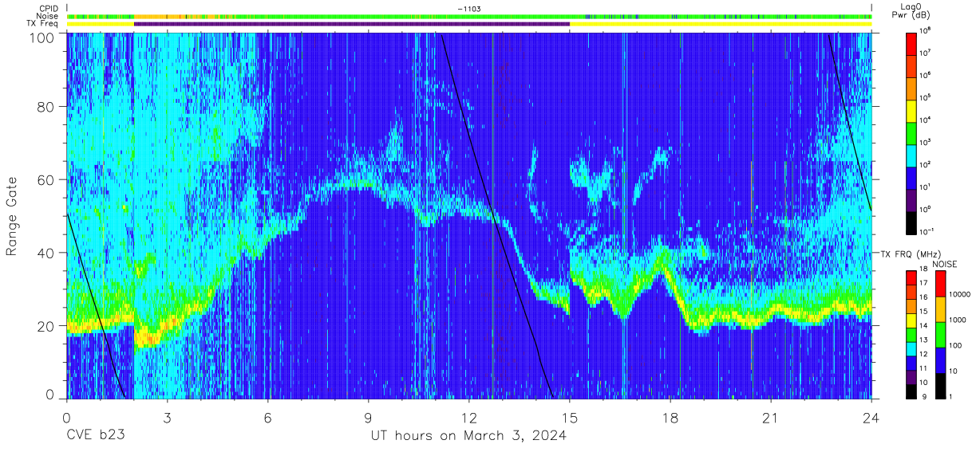Click the x-axis tick label '21'
Screen dimensions: 980x452
click(x=770, y=417)
